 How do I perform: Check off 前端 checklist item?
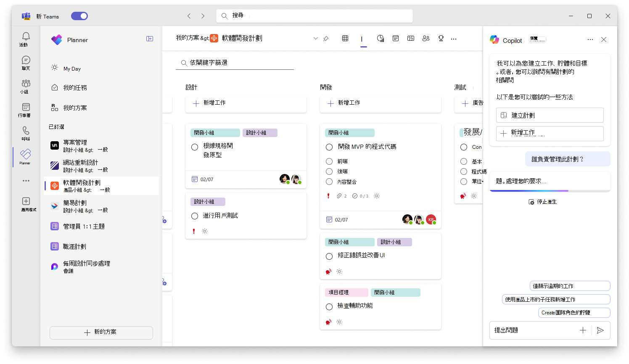329,161
